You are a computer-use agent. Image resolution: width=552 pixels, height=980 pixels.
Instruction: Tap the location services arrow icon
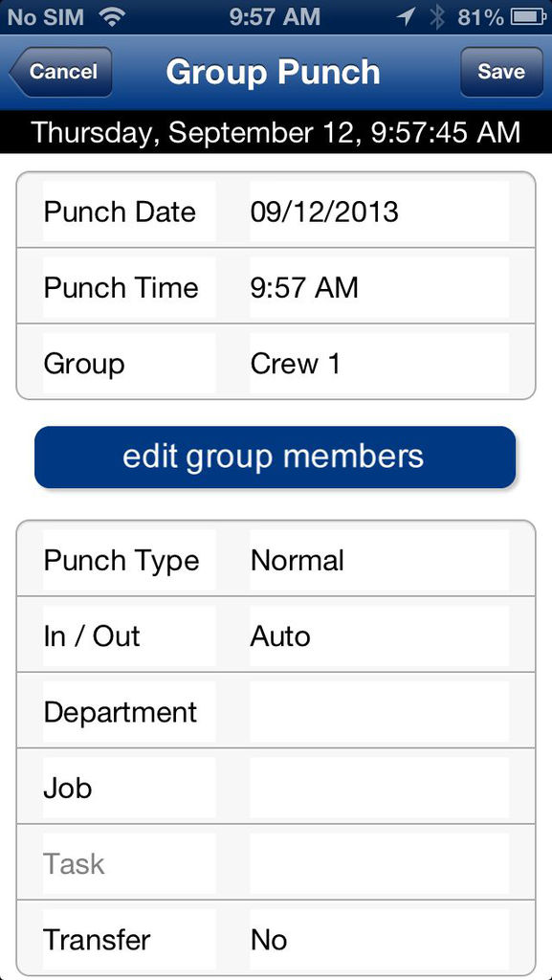coord(406,17)
